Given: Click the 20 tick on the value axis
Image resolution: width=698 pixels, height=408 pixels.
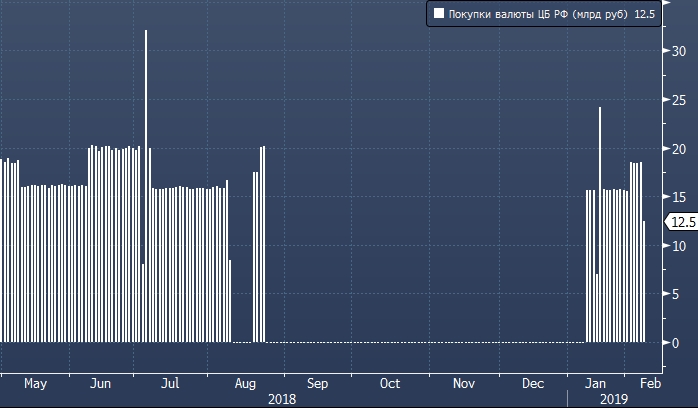Looking at the screenshot, I should (x=677, y=148).
